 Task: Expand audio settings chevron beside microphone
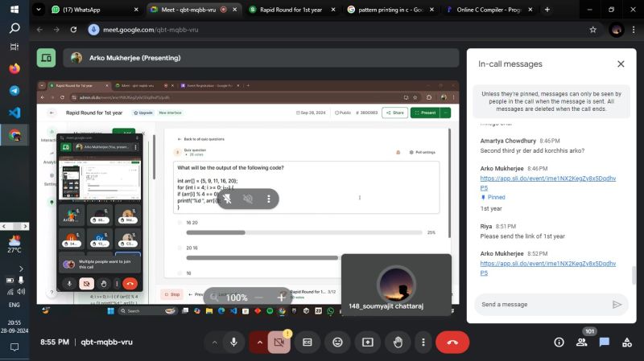pos(214,343)
